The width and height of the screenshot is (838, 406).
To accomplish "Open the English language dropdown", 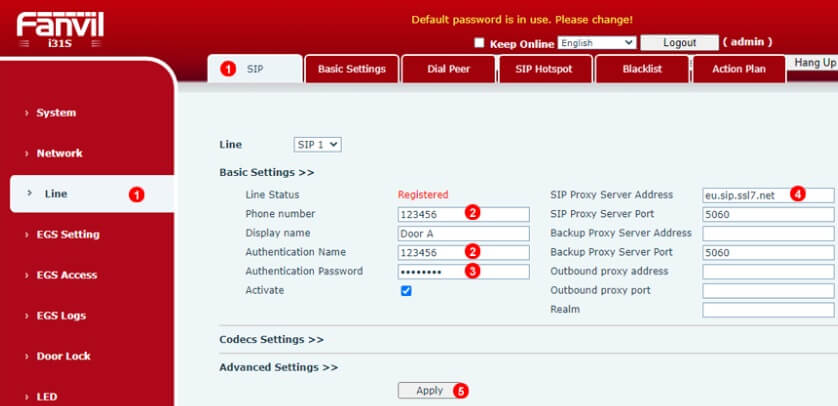I will tap(597, 43).
